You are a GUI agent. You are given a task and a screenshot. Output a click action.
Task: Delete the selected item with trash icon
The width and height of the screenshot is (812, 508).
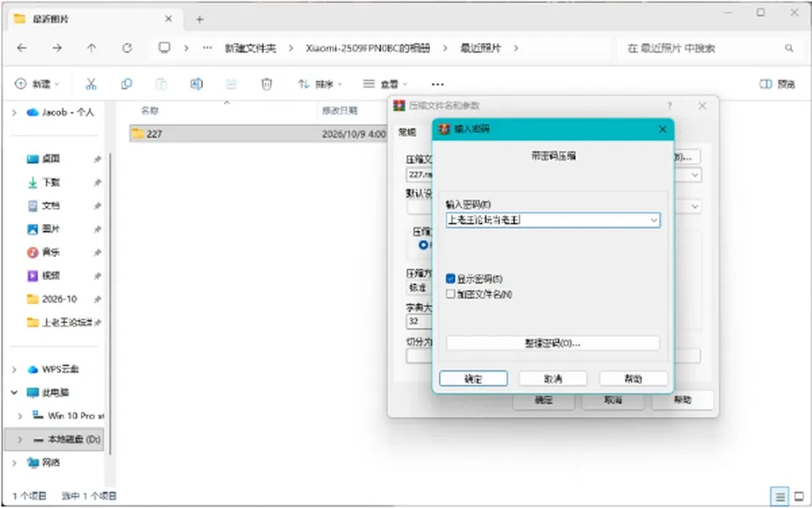coord(266,84)
